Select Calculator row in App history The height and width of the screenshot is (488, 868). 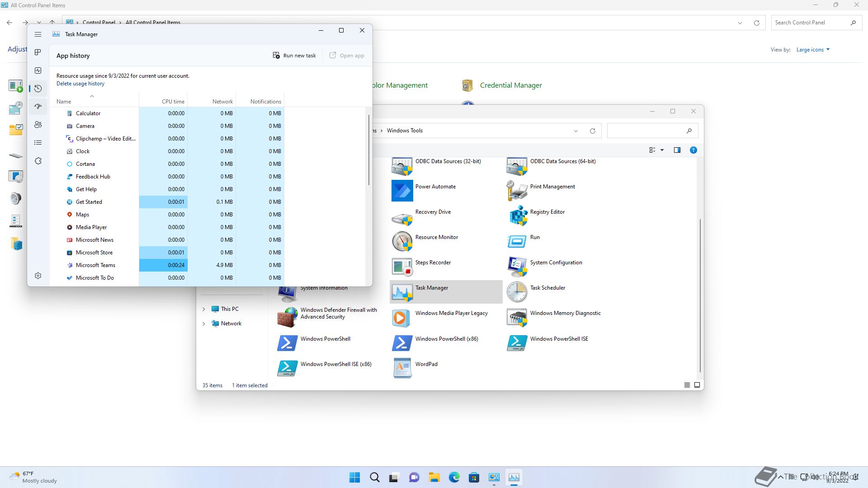(x=167, y=113)
